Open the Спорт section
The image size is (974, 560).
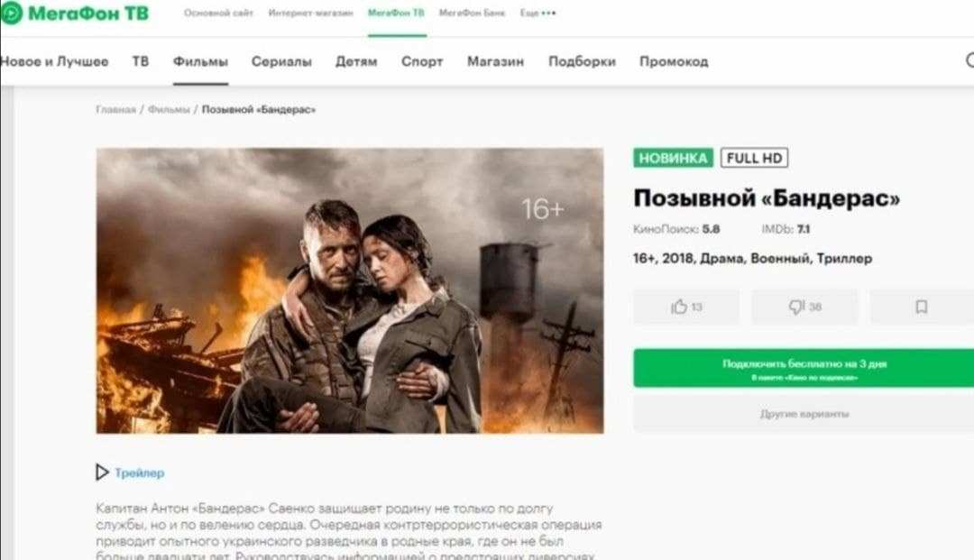click(x=422, y=61)
